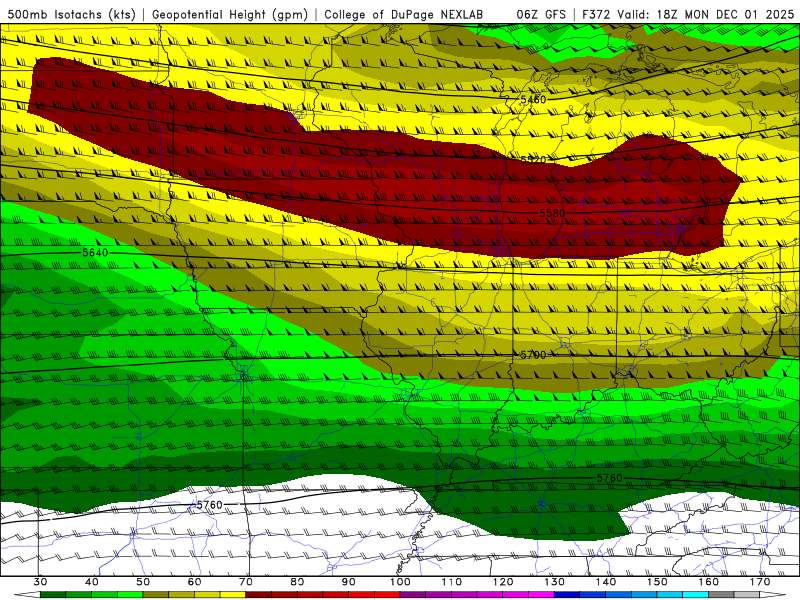Pick the bright green 45-50 kt legend swatch
The width and height of the screenshot is (800, 600).
tap(130, 595)
